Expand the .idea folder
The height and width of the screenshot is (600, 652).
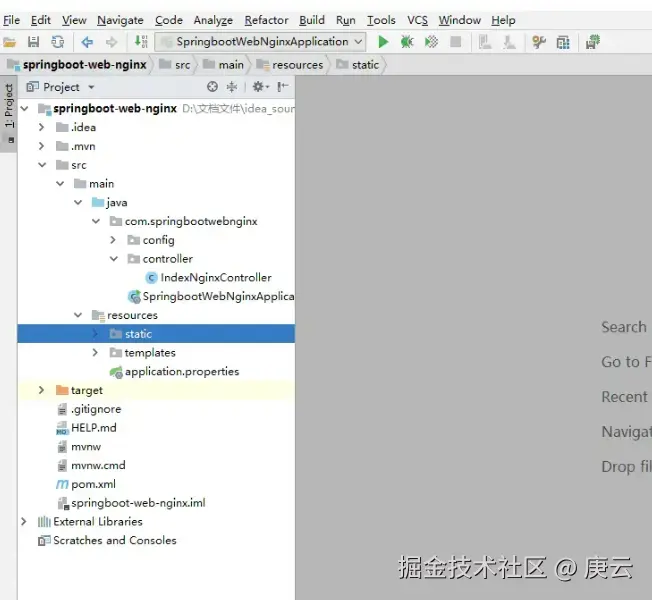point(42,127)
